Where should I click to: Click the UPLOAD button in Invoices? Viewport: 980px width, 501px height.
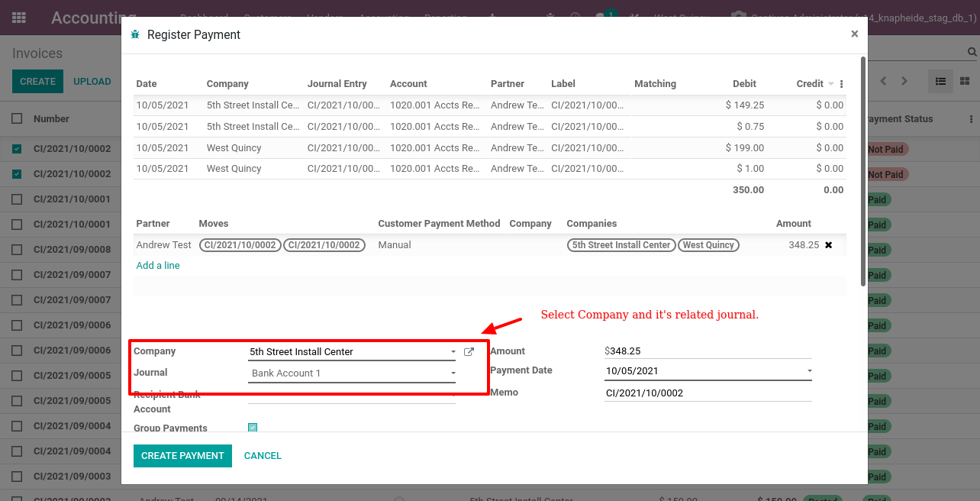pos(92,82)
